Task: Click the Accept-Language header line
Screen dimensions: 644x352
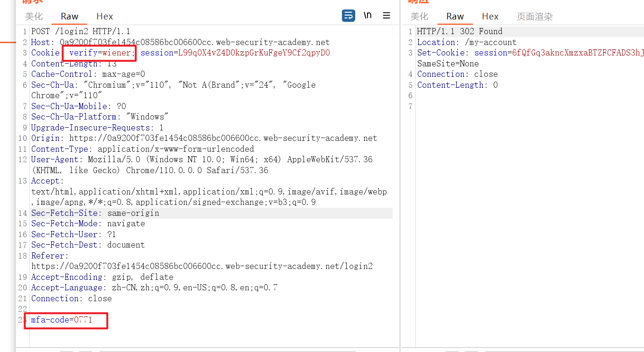Action: tap(155, 287)
